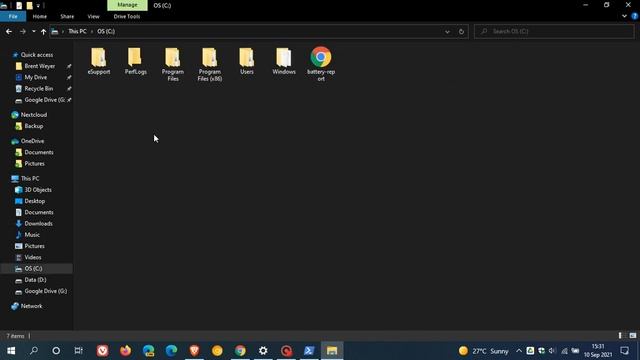Click This PC in the address breadcrumb
This screenshot has width=640, height=360.
(77, 31)
